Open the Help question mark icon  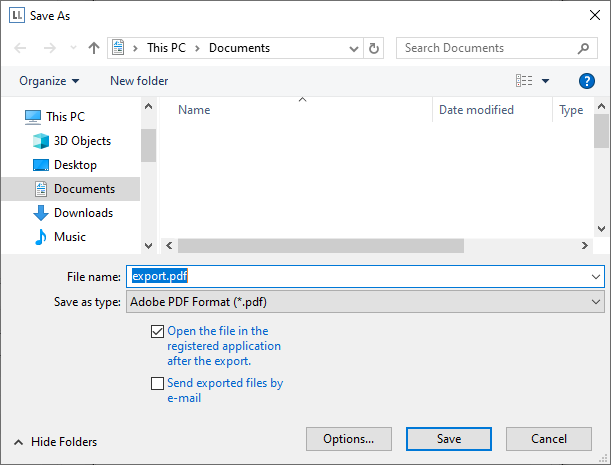click(587, 81)
